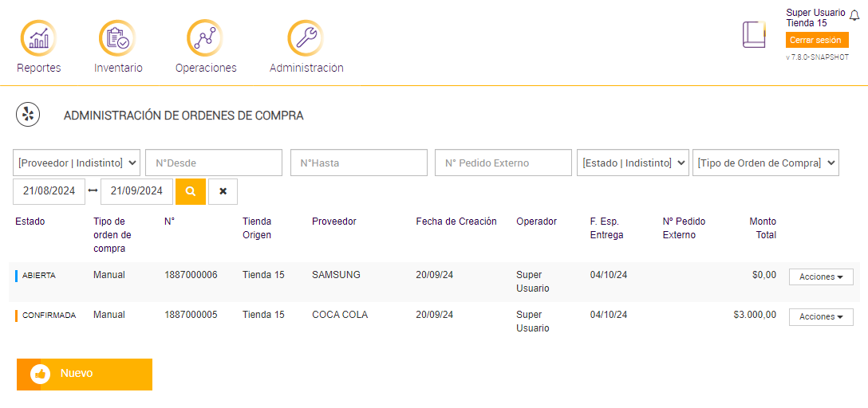868x408 pixels.
Task: Click the purchase orders module icon
Action: (28, 115)
